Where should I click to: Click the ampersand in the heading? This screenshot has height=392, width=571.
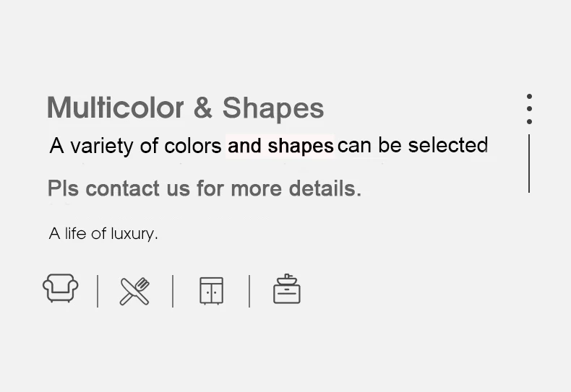pyautogui.click(x=203, y=108)
